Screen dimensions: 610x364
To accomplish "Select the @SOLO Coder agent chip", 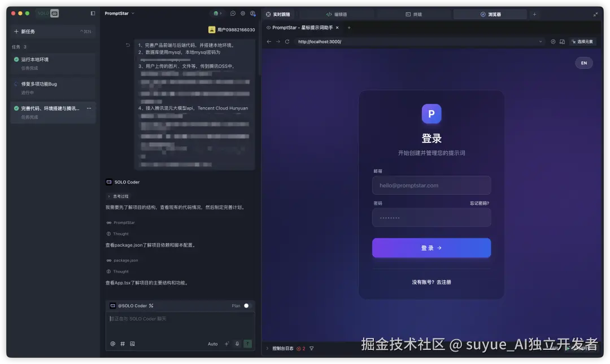I will click(132, 306).
